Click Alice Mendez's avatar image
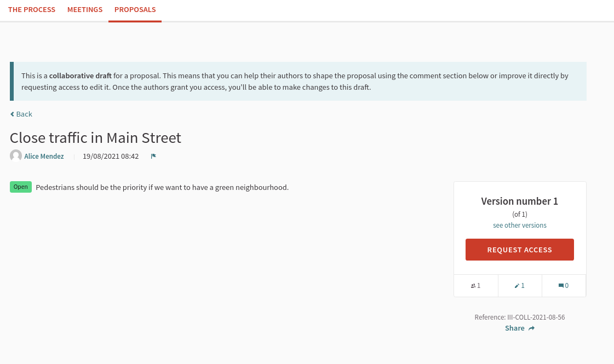 16,156
